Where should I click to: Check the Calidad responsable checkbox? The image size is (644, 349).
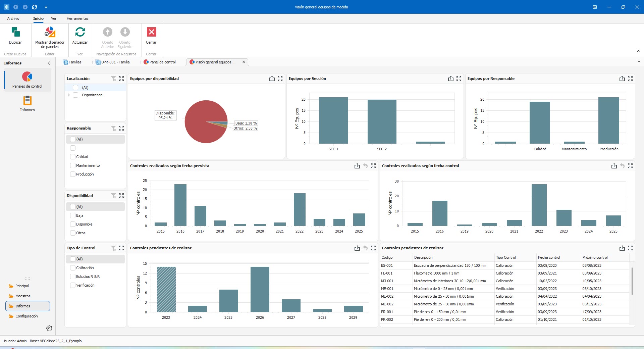click(x=73, y=157)
